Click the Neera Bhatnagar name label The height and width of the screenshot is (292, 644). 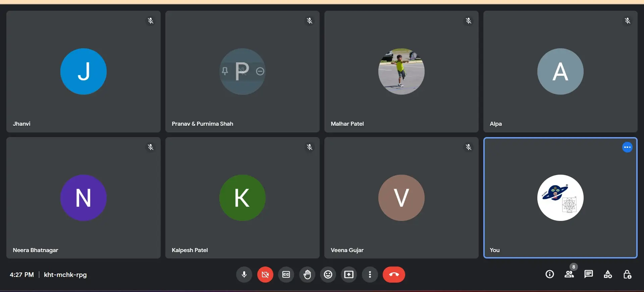(36, 250)
